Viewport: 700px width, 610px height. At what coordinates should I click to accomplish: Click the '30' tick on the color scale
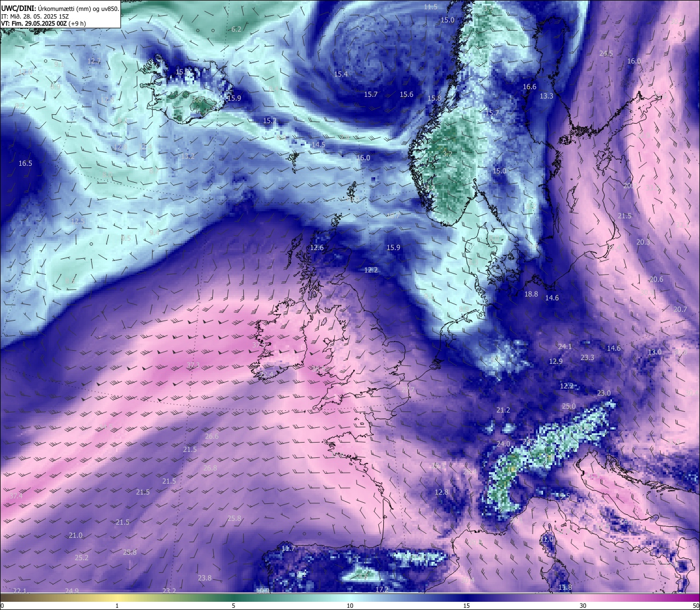pos(583,606)
